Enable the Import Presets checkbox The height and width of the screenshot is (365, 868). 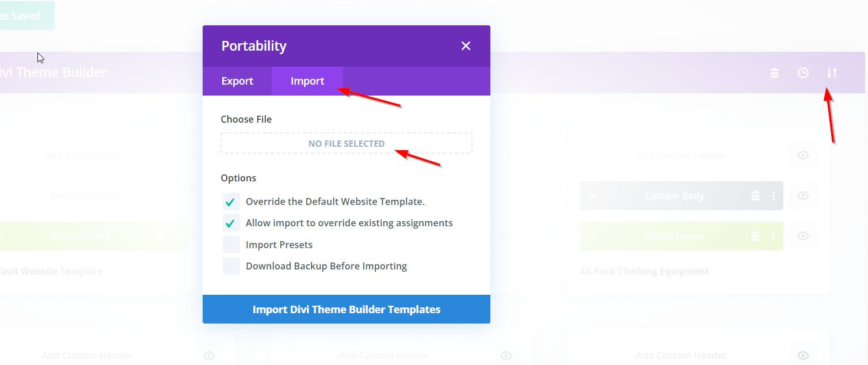[231, 245]
